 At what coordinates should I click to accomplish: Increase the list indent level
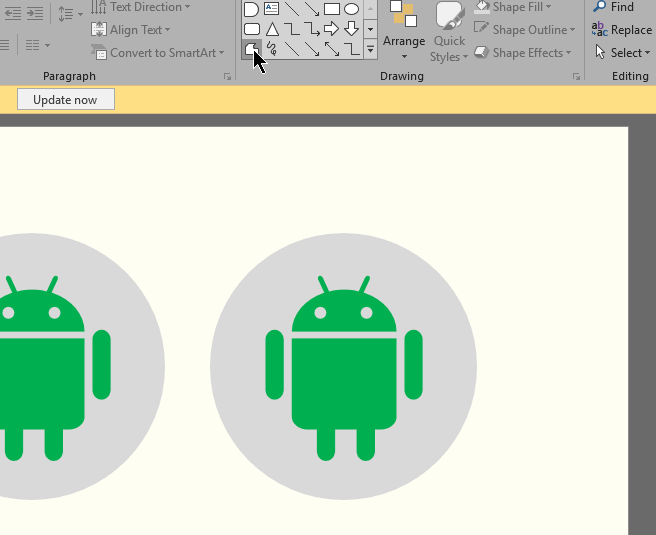tap(35, 13)
